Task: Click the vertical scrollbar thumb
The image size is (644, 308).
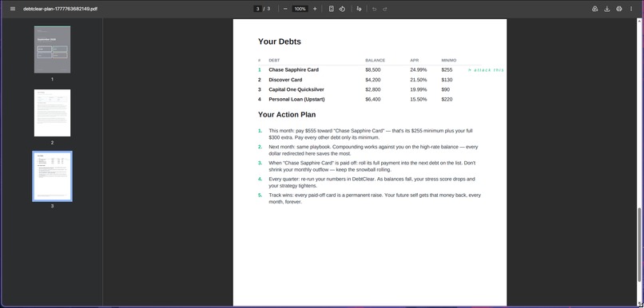Action: tap(639, 245)
